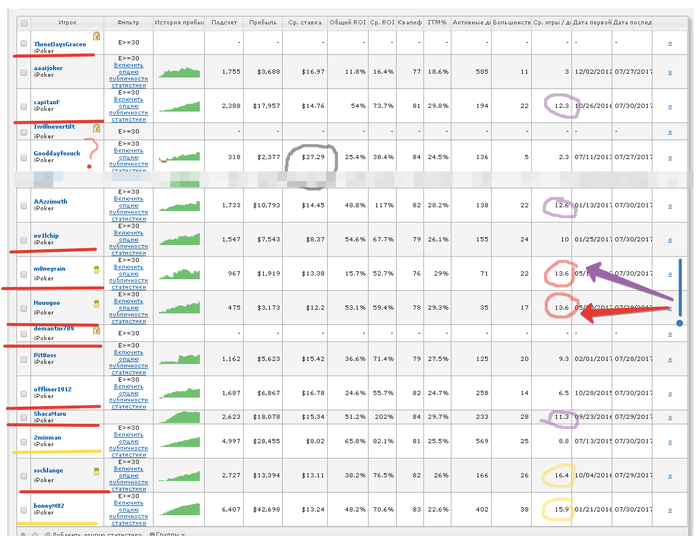The height and width of the screenshot is (542, 700).
Task: Click the star badge beside sschlange
Action: point(96,471)
